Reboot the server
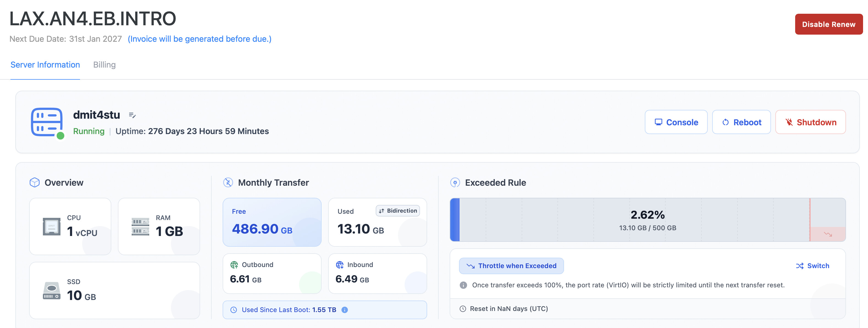Image resolution: width=868 pixels, height=328 pixels. coord(741,122)
